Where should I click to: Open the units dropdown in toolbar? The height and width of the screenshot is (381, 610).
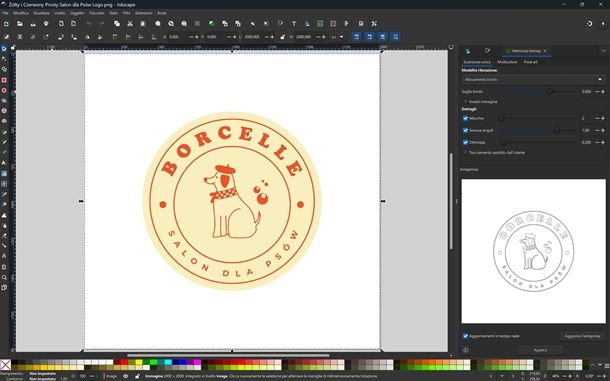coord(337,37)
